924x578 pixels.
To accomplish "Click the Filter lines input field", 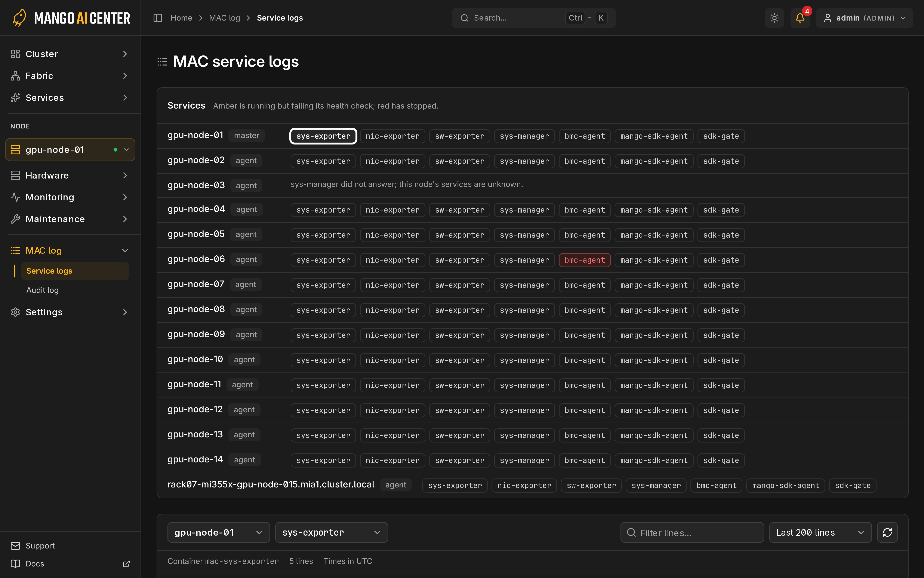I will point(692,532).
